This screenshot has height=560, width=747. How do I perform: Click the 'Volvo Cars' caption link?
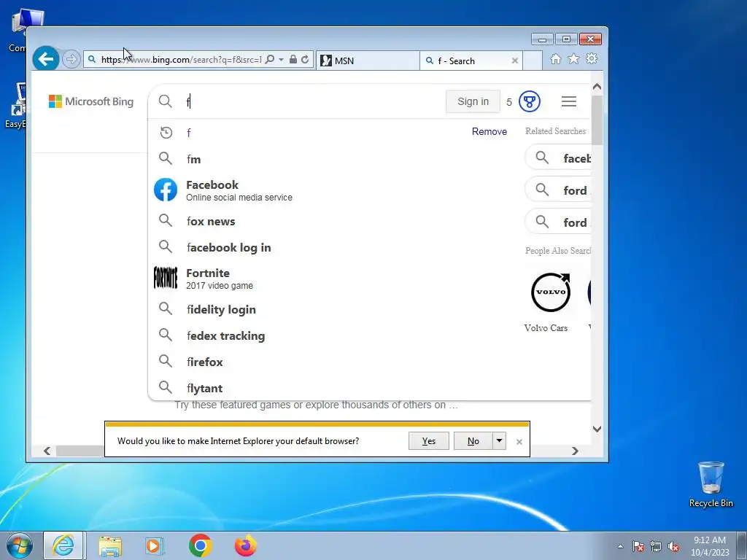tap(546, 328)
